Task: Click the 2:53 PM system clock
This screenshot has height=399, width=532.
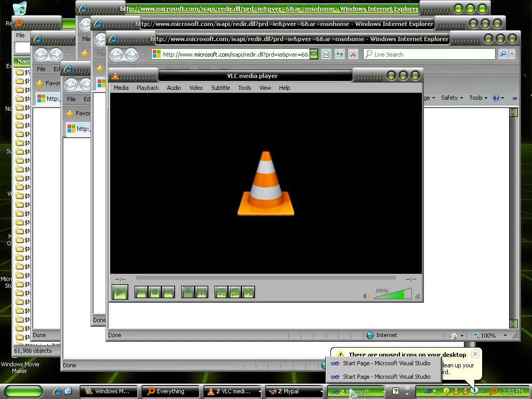Action: [512, 392]
